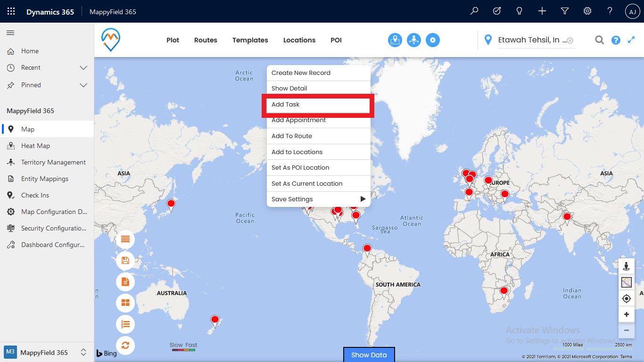
Task: Click the Terms link on map
Action: click(626, 357)
